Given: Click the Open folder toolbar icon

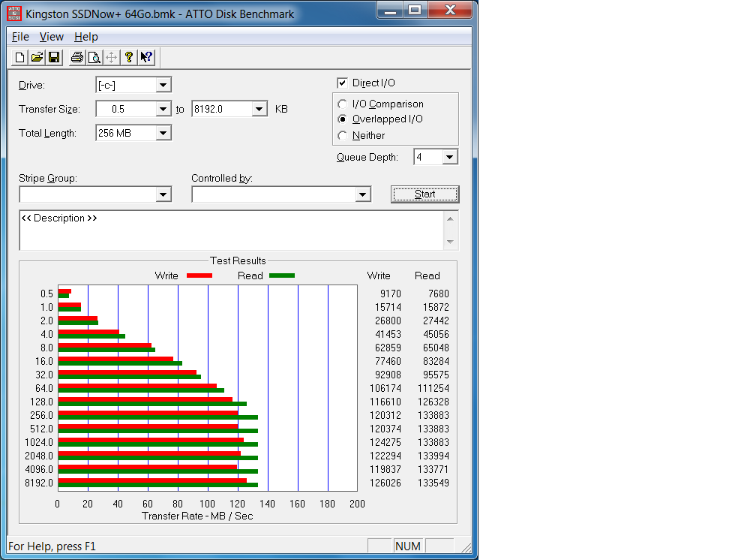Looking at the screenshot, I should point(37,58).
